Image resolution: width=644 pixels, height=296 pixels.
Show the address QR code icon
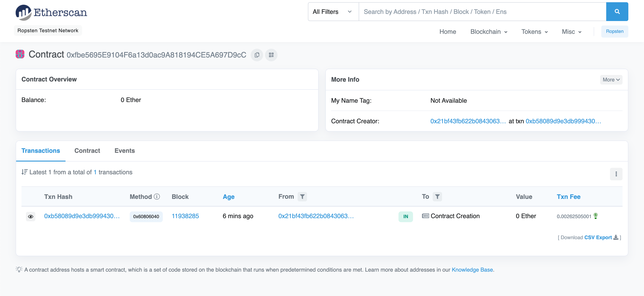coord(271,55)
